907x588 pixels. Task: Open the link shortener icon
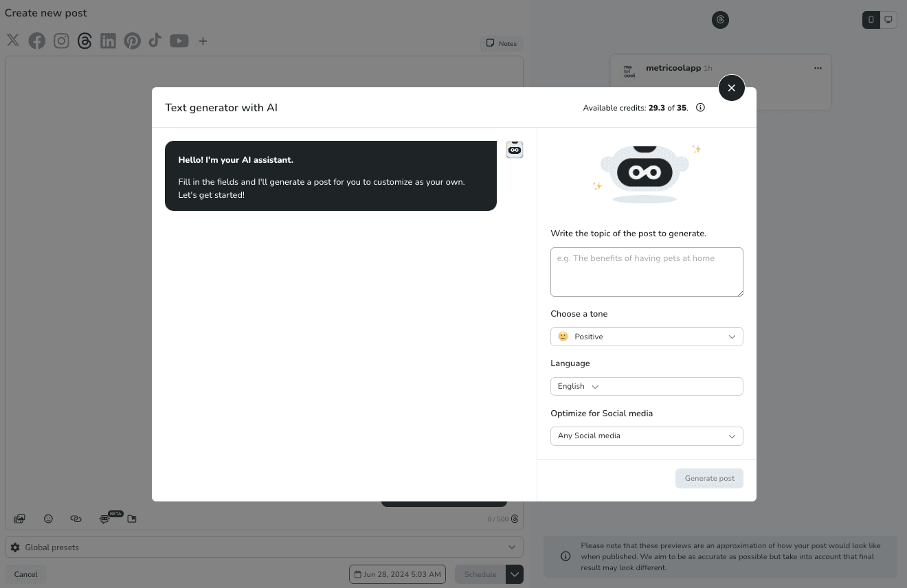tap(76, 519)
